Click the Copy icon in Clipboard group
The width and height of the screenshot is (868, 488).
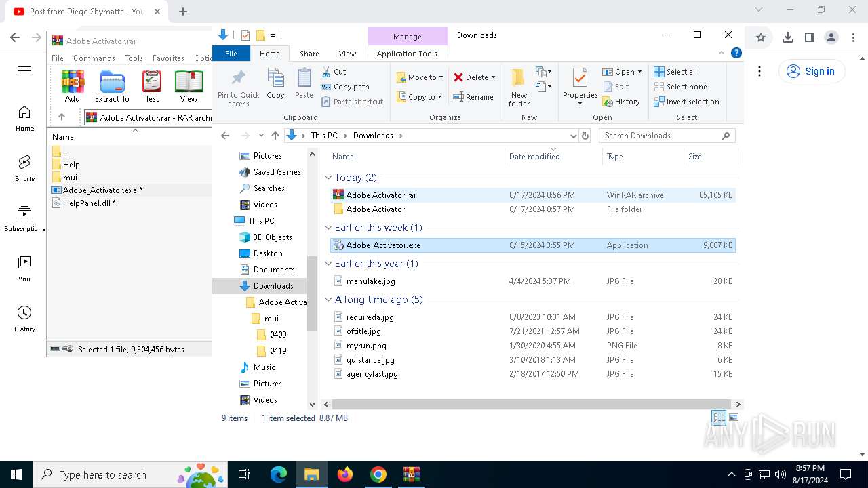275,84
